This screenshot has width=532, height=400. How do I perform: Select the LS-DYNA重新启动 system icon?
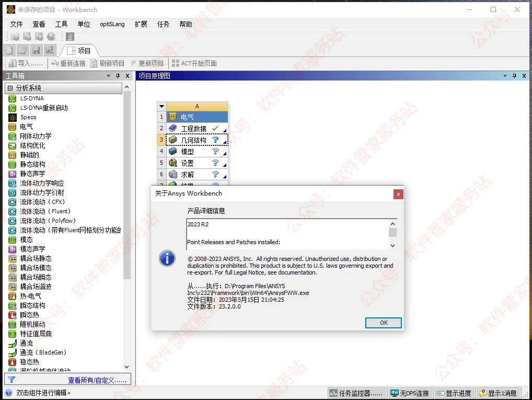[x=12, y=108]
